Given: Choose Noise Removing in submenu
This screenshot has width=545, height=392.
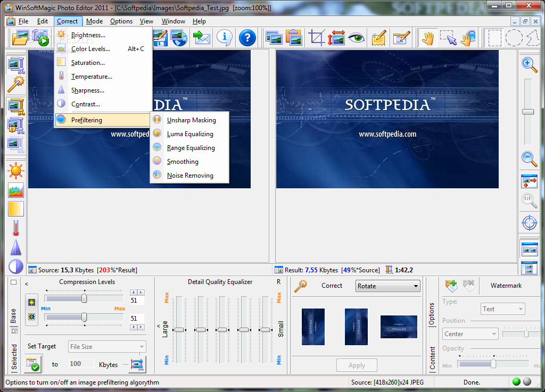Looking at the screenshot, I should point(189,176).
